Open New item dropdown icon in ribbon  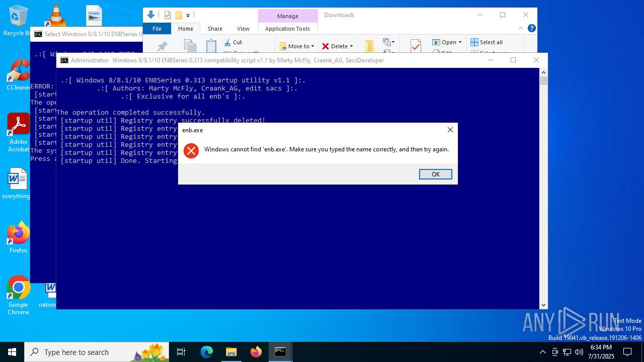point(388,42)
